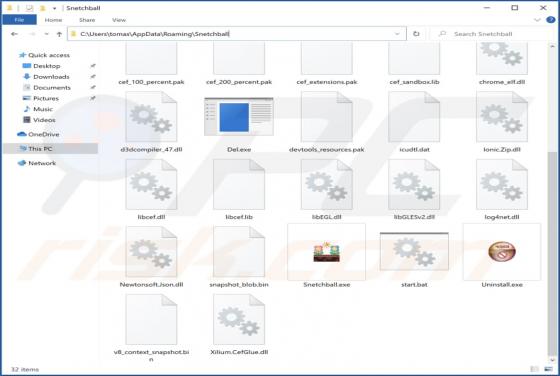The height and width of the screenshot is (376, 560).
Task: Expand the ribbon with the chevron
Action: tap(537, 20)
